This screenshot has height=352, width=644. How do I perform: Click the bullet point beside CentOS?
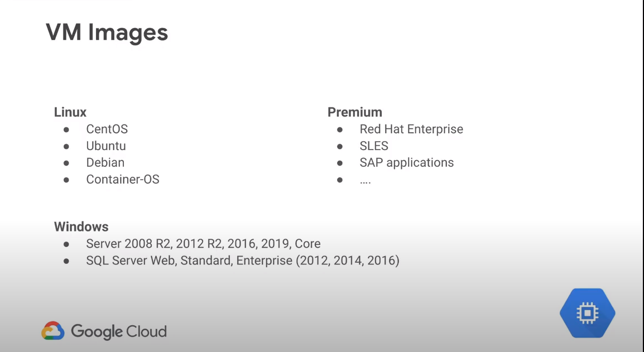[x=66, y=129]
